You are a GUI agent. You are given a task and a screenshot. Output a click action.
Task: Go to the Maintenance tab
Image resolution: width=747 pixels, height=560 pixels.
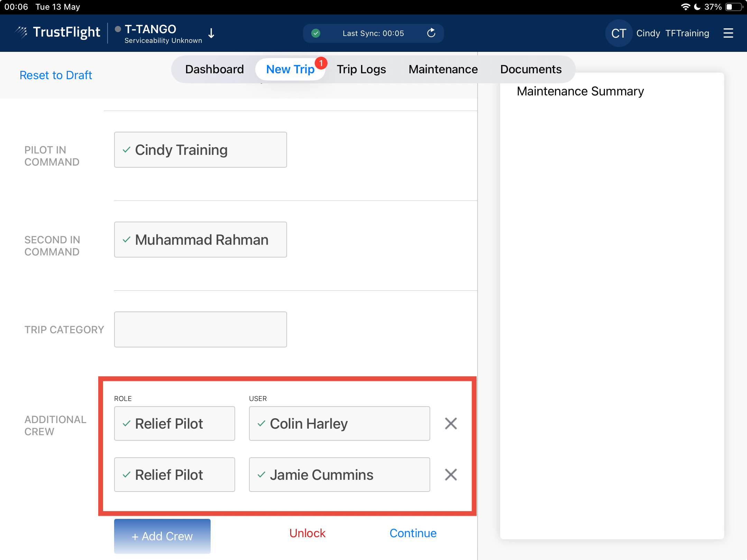point(443,69)
